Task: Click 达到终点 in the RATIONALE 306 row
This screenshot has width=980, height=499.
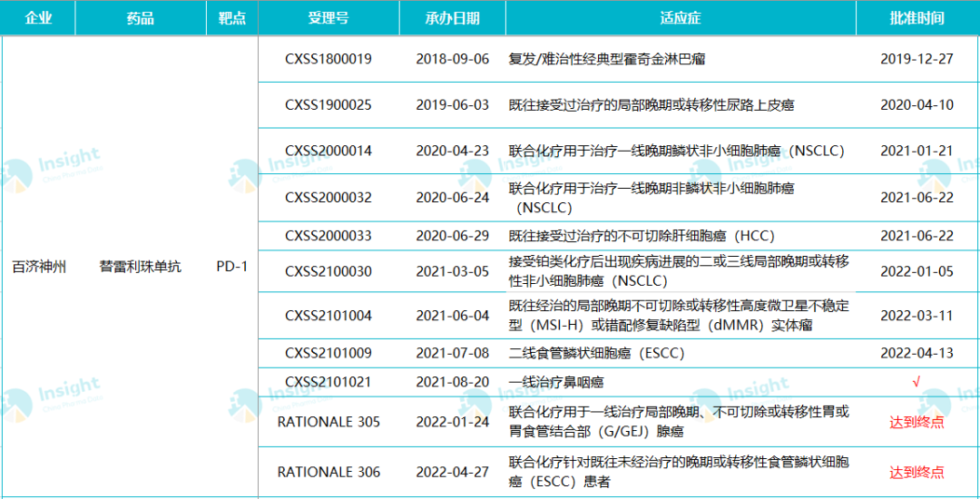Action: [916, 473]
